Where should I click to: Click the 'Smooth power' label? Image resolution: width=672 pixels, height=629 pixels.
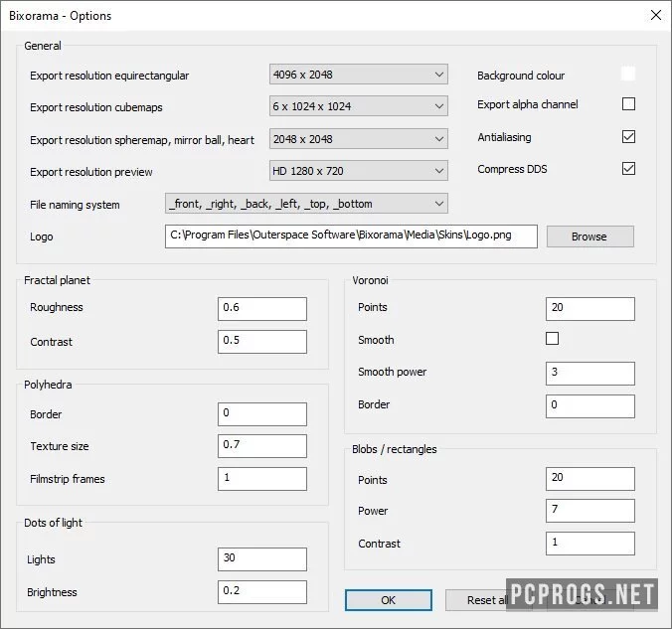tap(392, 372)
